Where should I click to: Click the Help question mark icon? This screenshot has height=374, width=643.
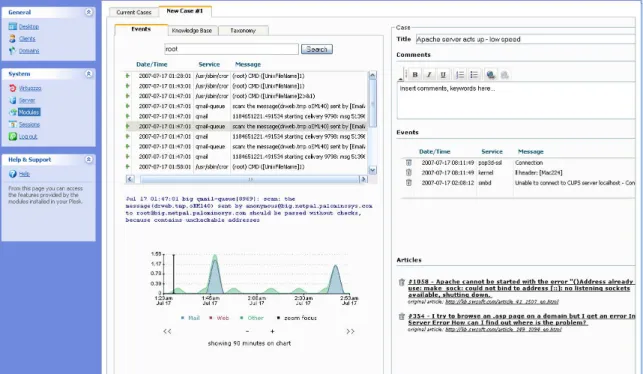(13, 174)
